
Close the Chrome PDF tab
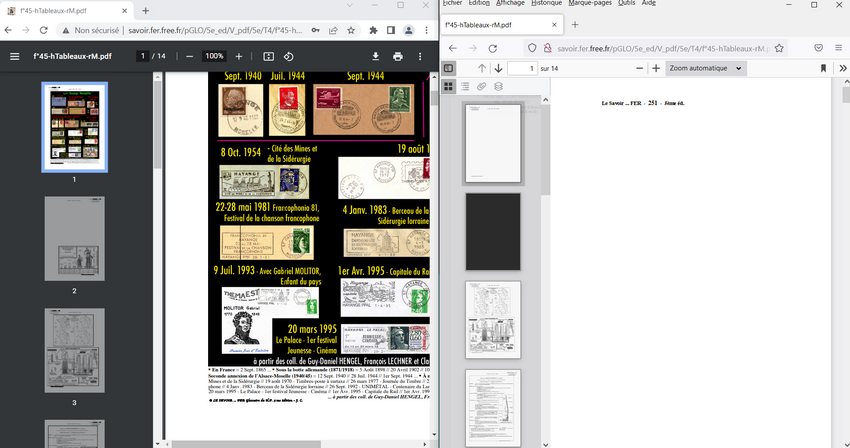click(x=124, y=11)
